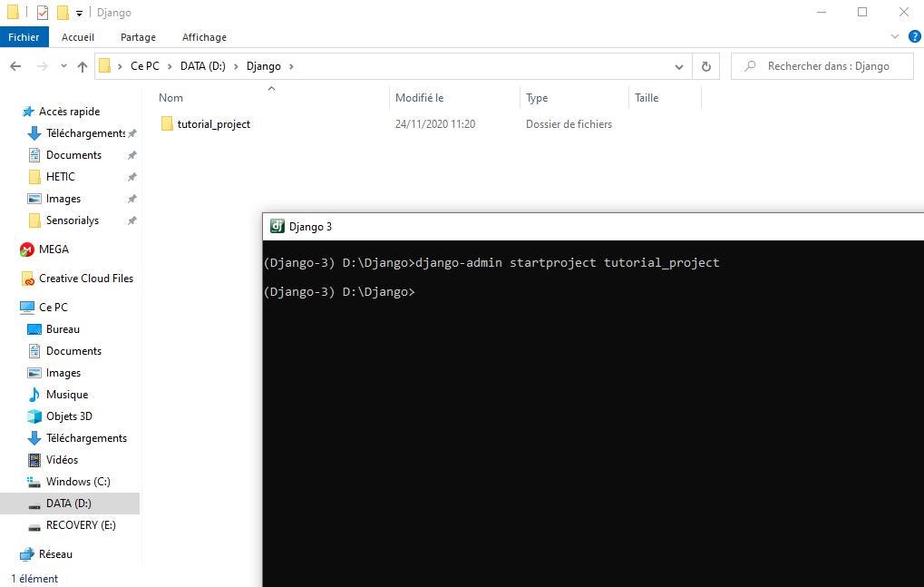Click the django-admin startproject command text
Screen dimensions: 924x587
pyautogui.click(x=568, y=262)
